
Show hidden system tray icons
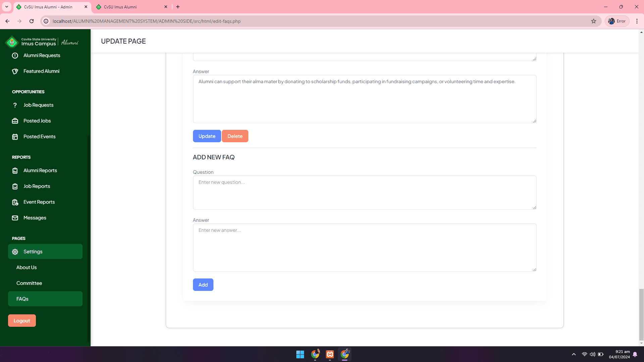pyautogui.click(x=574, y=354)
